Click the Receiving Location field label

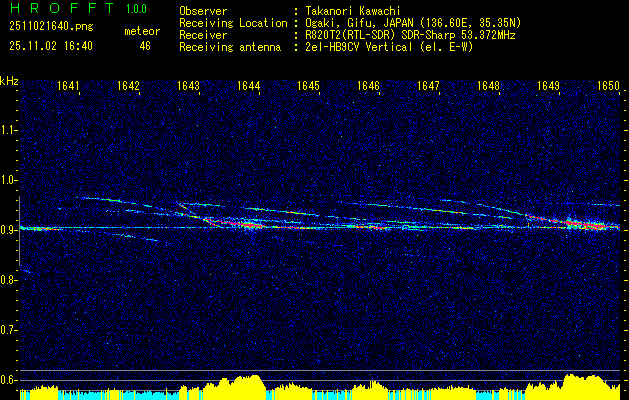click(x=233, y=23)
